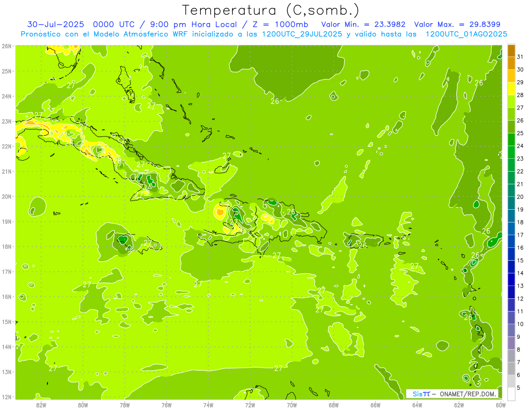The image size is (532, 411).
Task: Click the colorbar value label '15'
Action: click(x=520, y=261)
